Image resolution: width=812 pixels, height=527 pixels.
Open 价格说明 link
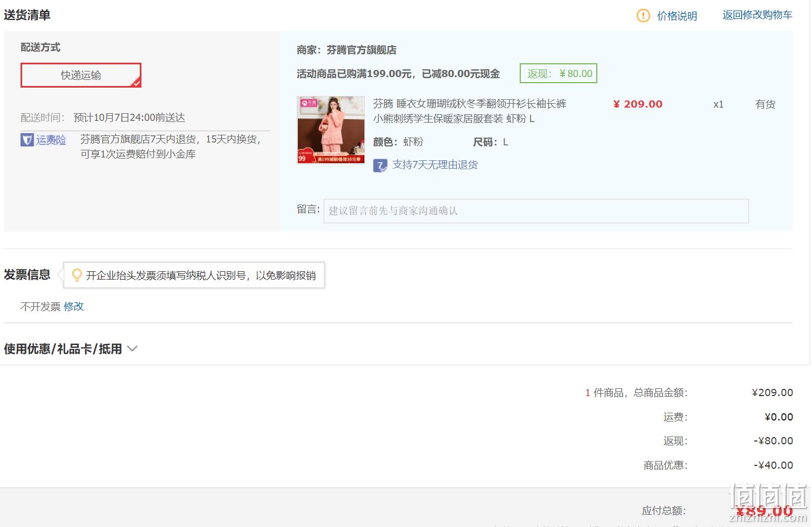point(677,16)
